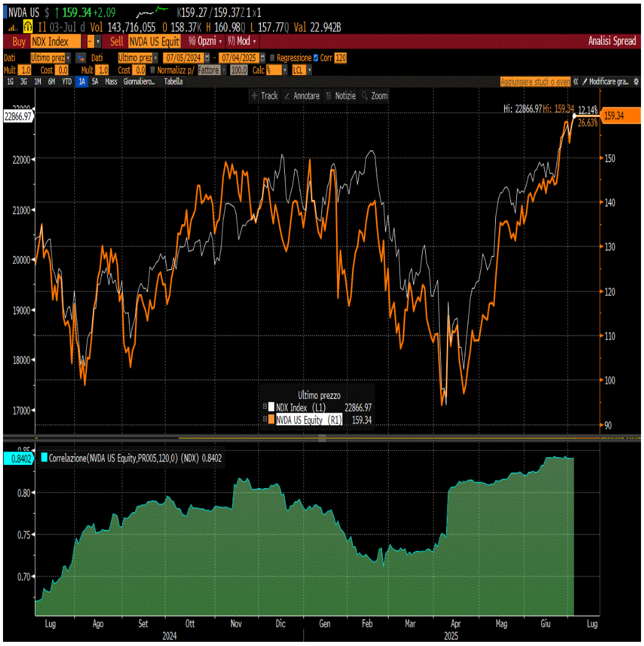Select the 3G time range tab
The image size is (644, 646).
click(x=24, y=82)
